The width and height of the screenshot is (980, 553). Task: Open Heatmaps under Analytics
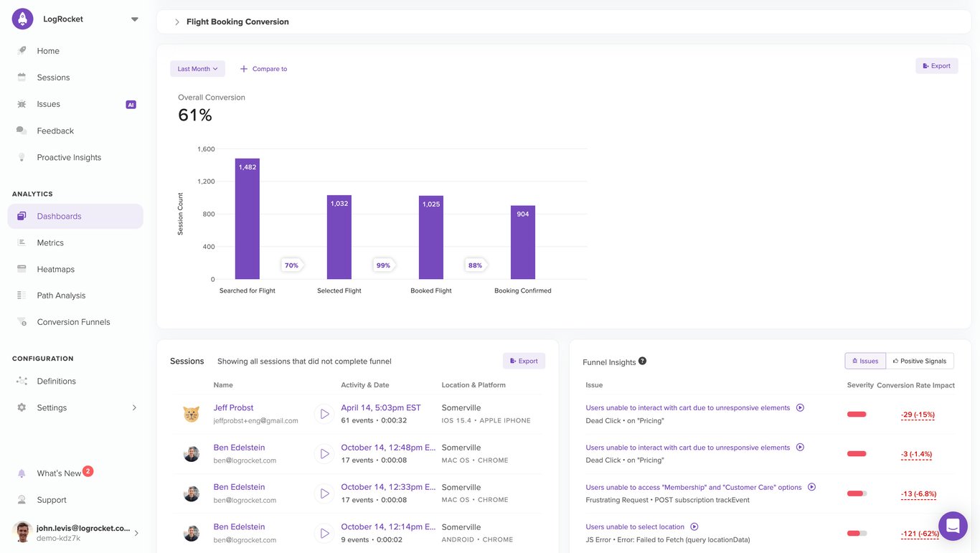[55, 268]
